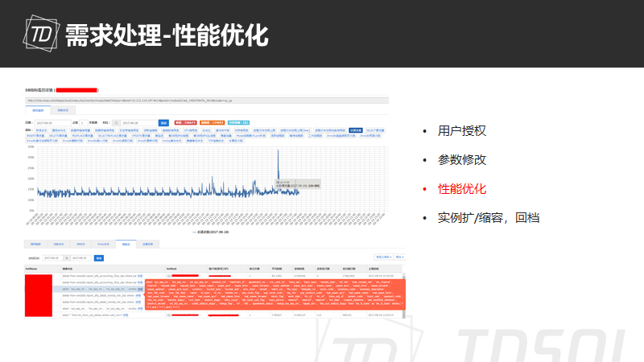Click the slow query table vertical scrollbar
The image size is (644, 362).
coord(404,295)
